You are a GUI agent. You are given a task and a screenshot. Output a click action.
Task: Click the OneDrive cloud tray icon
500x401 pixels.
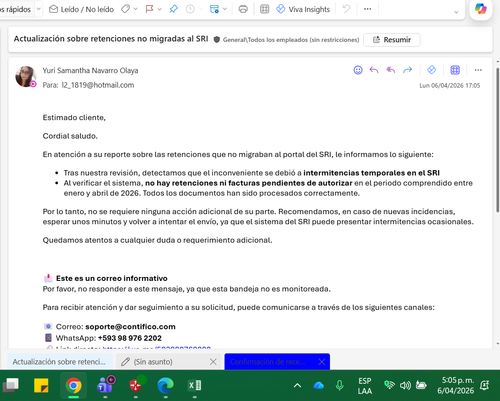(319, 386)
